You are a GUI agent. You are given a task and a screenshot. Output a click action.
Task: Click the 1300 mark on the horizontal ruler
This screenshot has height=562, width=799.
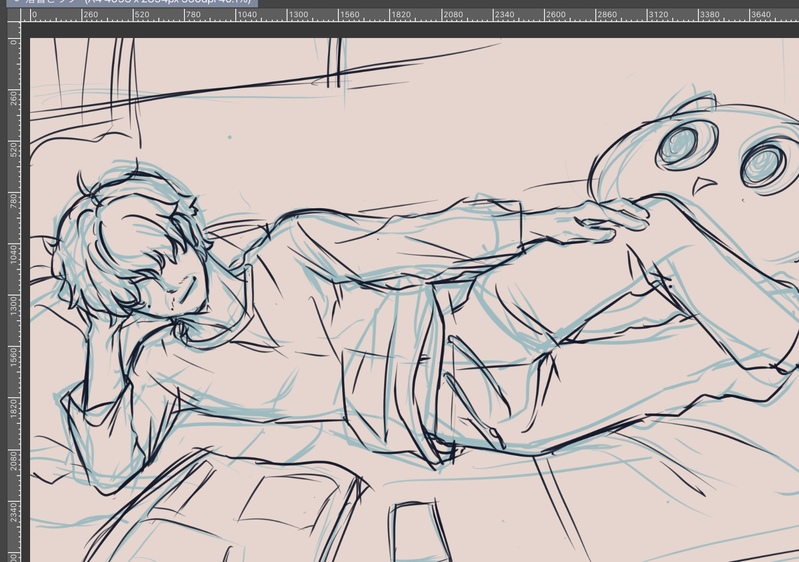[x=298, y=15]
